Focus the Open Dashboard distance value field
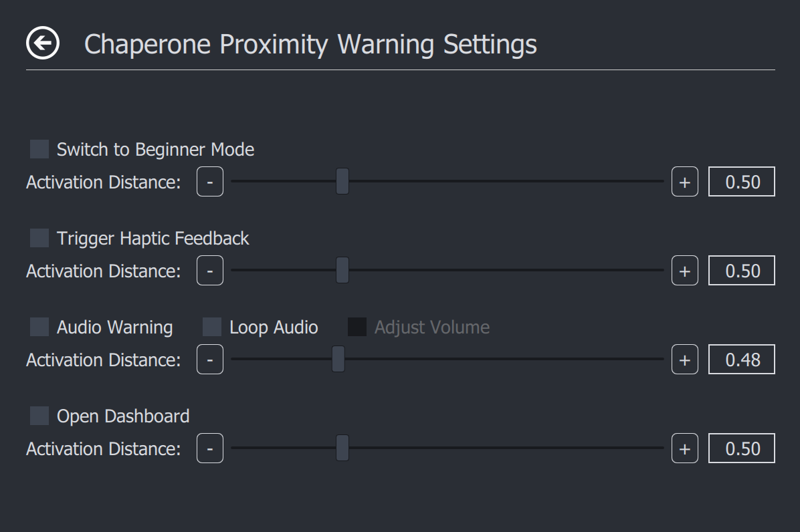800x532 pixels. (x=742, y=448)
